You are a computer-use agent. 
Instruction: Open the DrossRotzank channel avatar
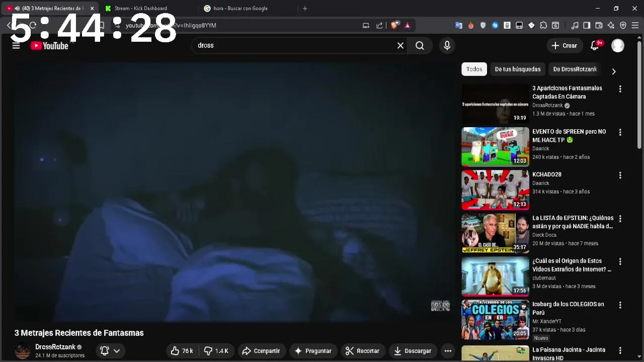coord(22,351)
